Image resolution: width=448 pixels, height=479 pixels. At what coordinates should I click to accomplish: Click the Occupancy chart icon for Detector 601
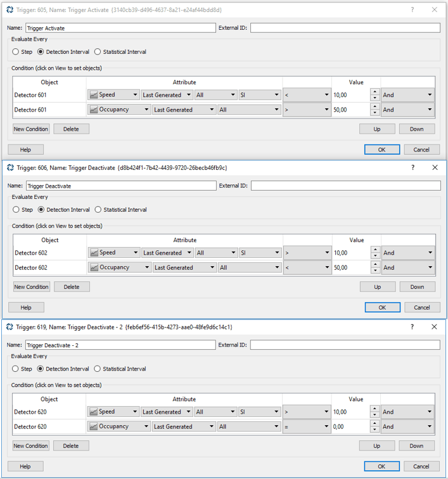click(94, 110)
